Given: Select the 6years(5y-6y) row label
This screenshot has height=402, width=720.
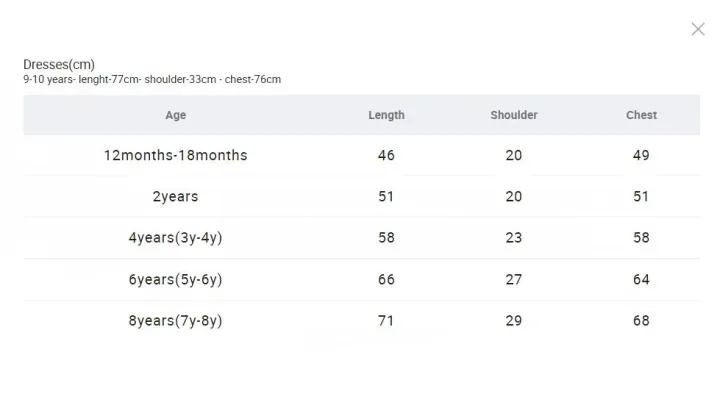Looking at the screenshot, I should [x=176, y=279].
